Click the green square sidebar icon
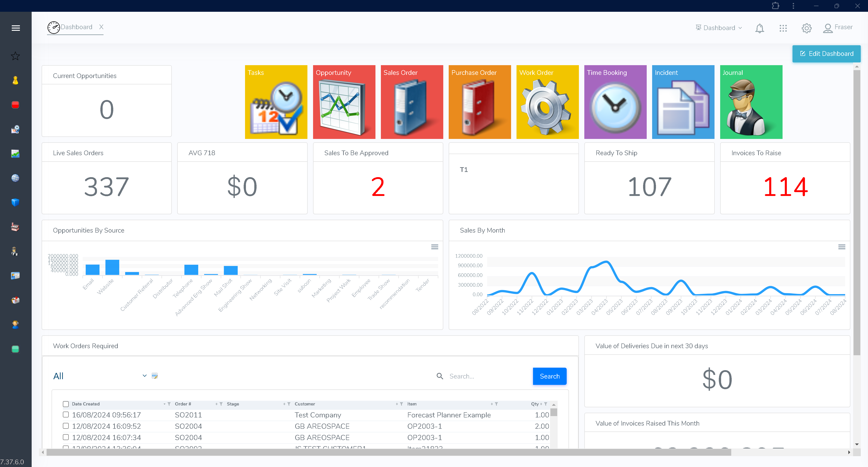The image size is (868, 467). (15, 349)
